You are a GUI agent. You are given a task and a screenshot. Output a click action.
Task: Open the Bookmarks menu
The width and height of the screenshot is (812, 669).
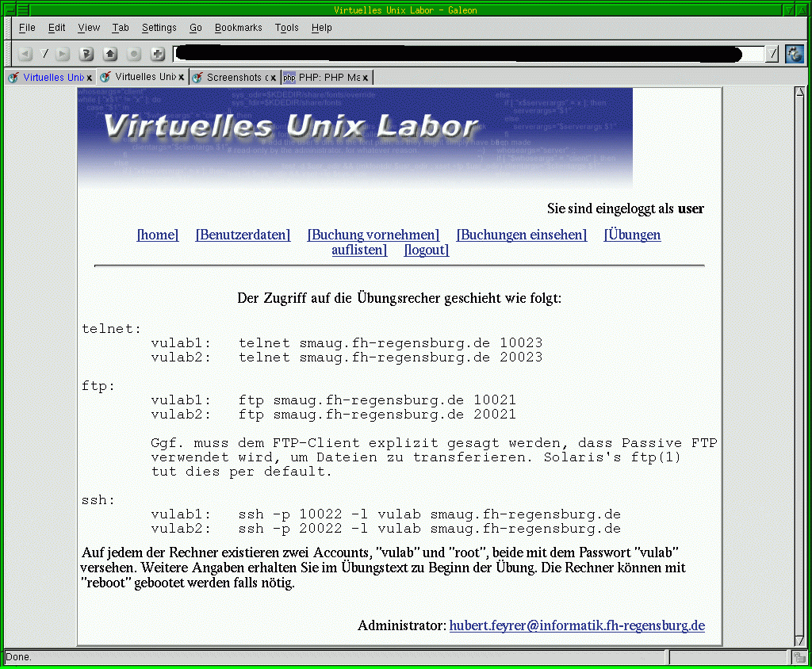238,28
